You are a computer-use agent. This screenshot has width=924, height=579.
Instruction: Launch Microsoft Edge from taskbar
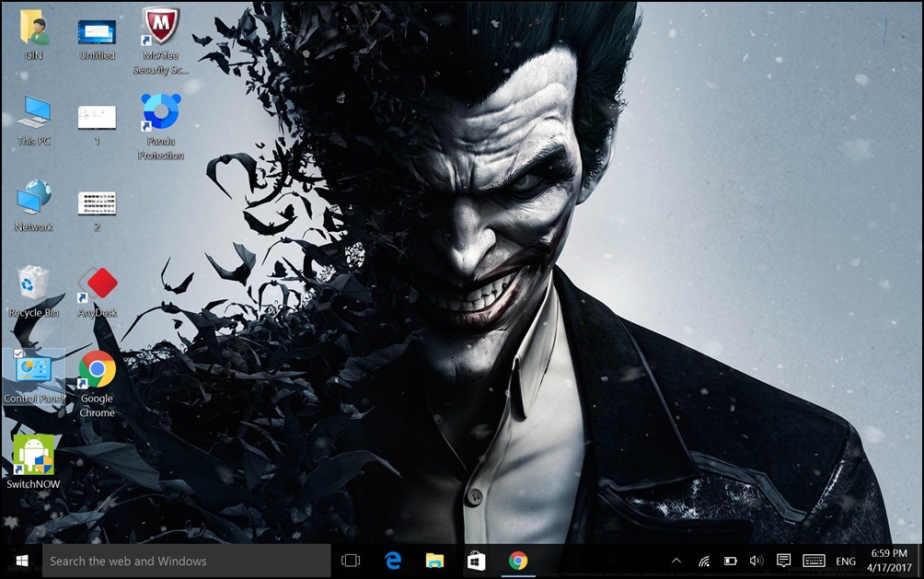[x=392, y=561]
